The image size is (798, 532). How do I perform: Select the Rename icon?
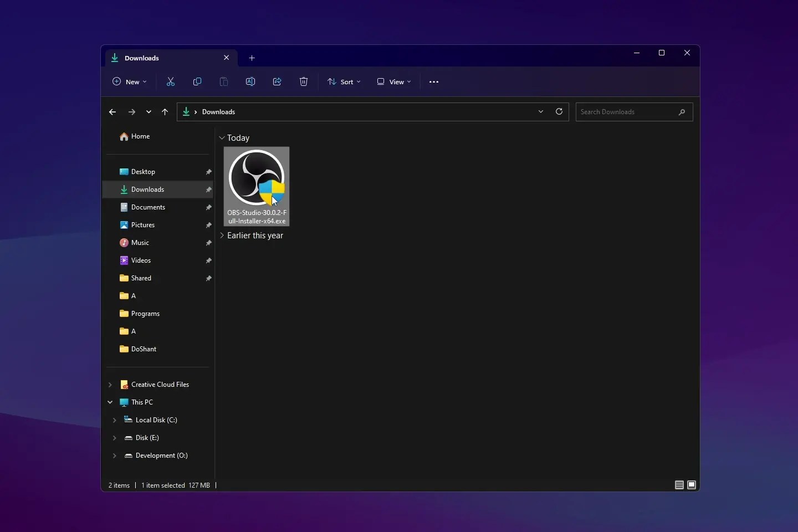pyautogui.click(x=250, y=81)
